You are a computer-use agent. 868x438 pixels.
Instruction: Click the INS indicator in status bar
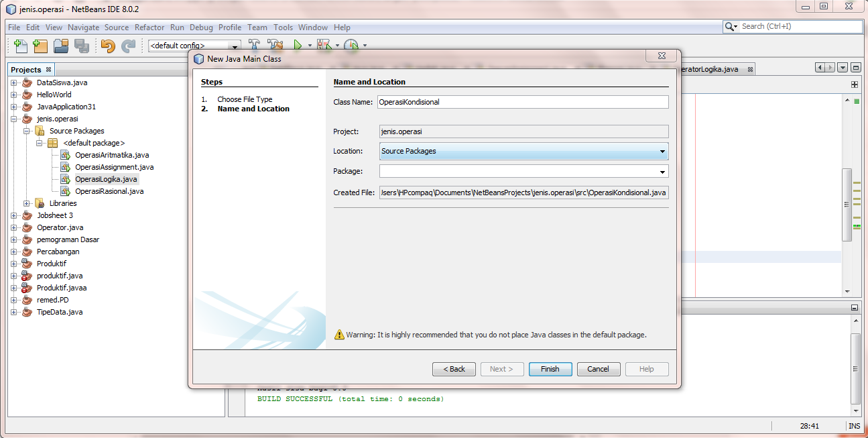[x=854, y=426]
